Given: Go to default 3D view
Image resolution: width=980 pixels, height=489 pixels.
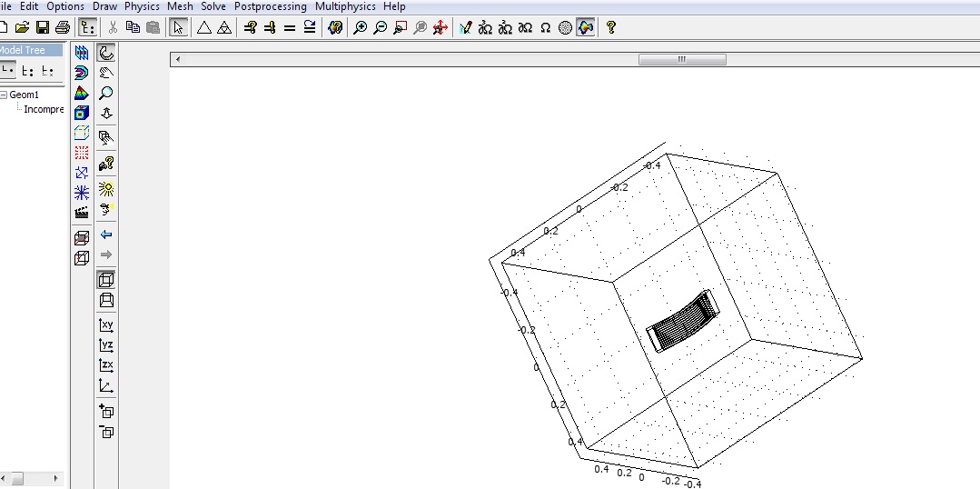Looking at the screenshot, I should pos(106,385).
